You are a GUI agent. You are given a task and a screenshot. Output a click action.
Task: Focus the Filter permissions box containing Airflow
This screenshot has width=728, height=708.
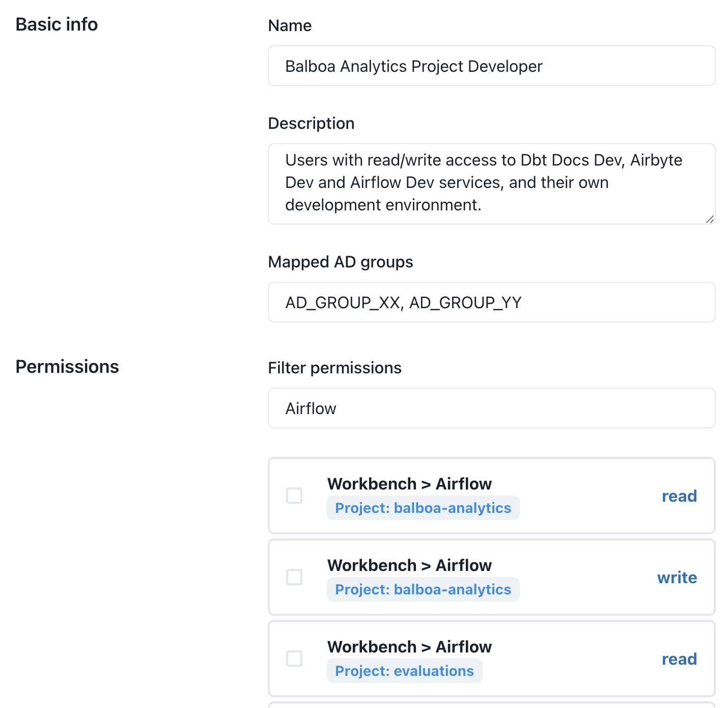491,408
